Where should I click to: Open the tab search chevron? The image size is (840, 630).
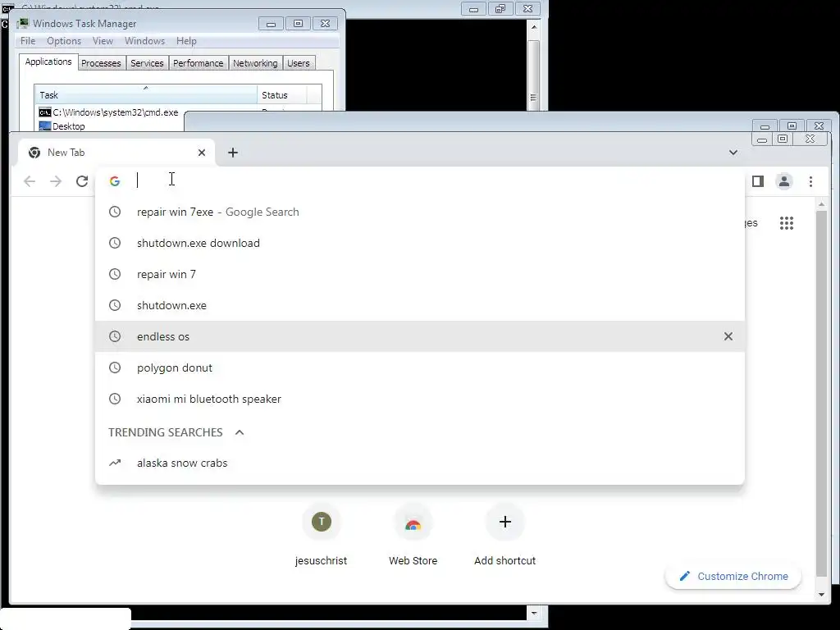pos(733,153)
